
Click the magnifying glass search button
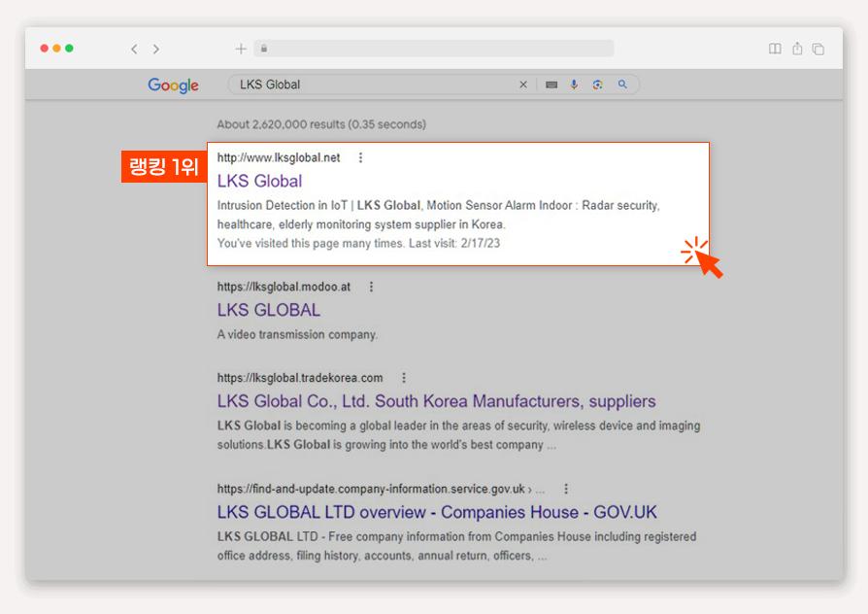tap(622, 85)
